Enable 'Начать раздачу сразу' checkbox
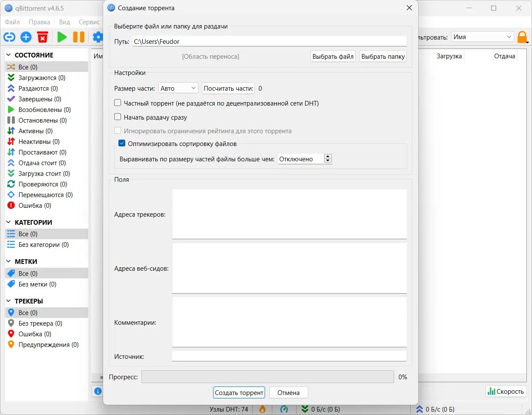Viewport: 532px width, 415px height. click(x=118, y=117)
